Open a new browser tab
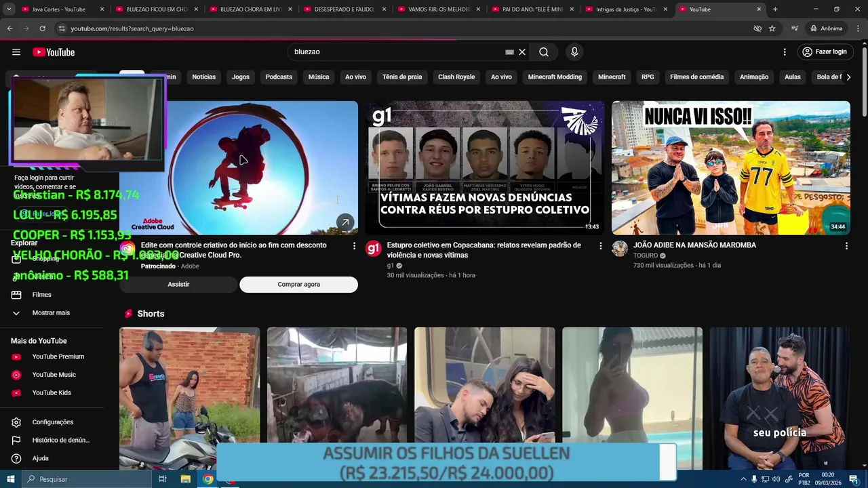868x488 pixels. coord(775,9)
